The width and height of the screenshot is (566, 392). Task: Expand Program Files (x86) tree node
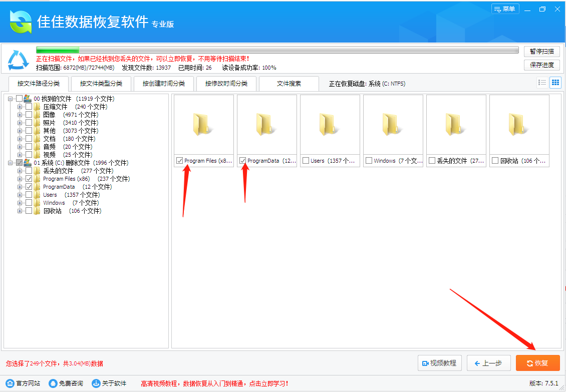click(x=20, y=179)
